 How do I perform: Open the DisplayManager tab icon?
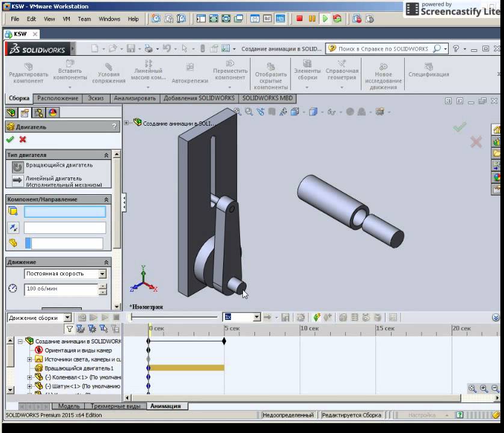tap(53, 113)
